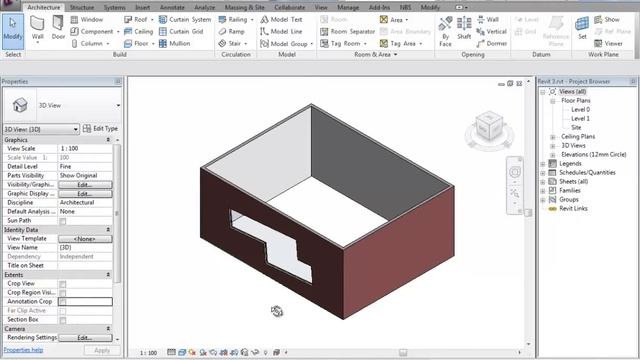
Task: Choose the Floor tool
Action: tap(136, 43)
